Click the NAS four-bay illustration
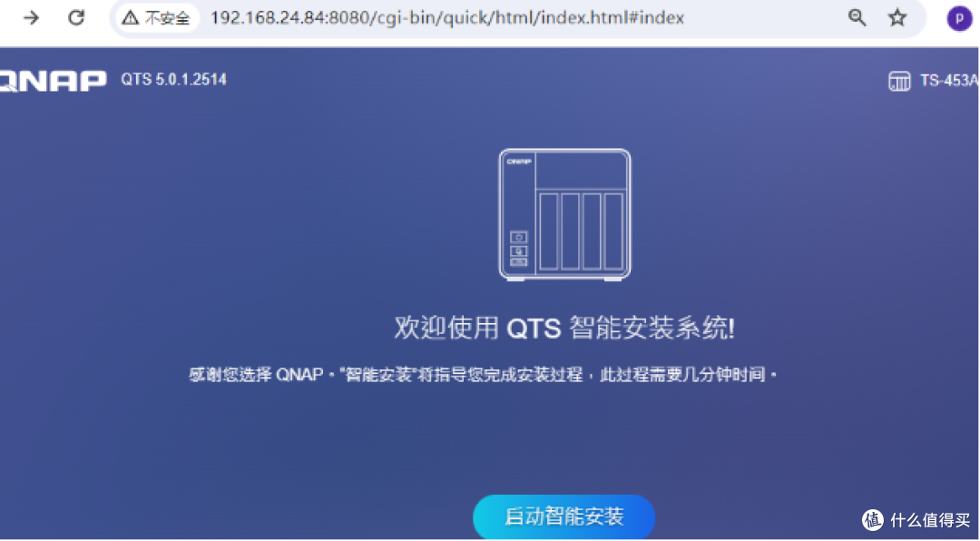This screenshot has height=541, width=980. tap(564, 214)
